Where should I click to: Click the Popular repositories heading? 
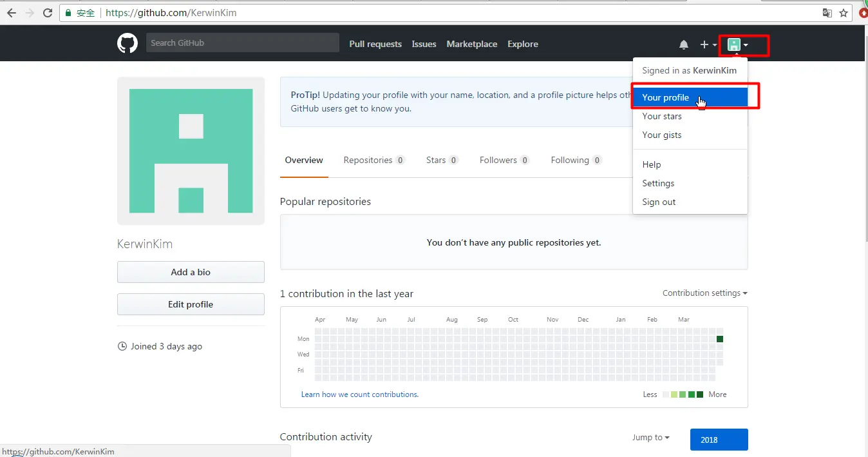[325, 201]
